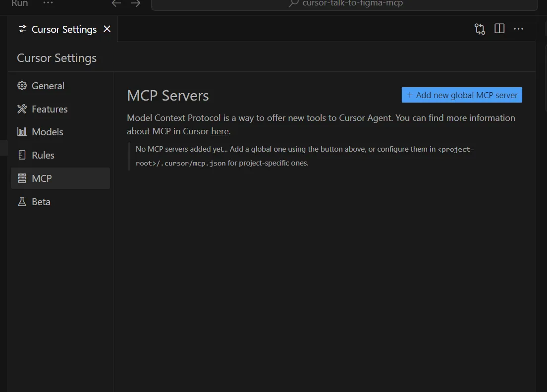Click Add new global MCP server
The height and width of the screenshot is (392, 547).
[x=462, y=95]
